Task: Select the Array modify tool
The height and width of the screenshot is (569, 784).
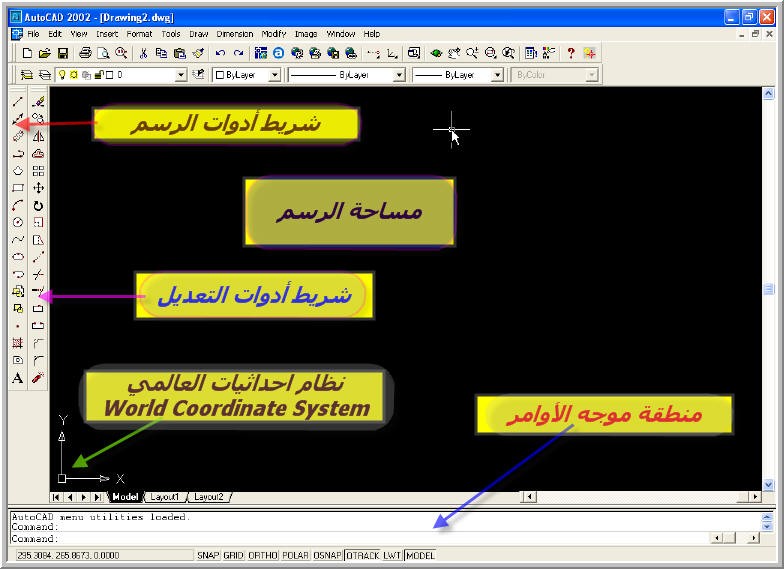Action: pyautogui.click(x=38, y=170)
